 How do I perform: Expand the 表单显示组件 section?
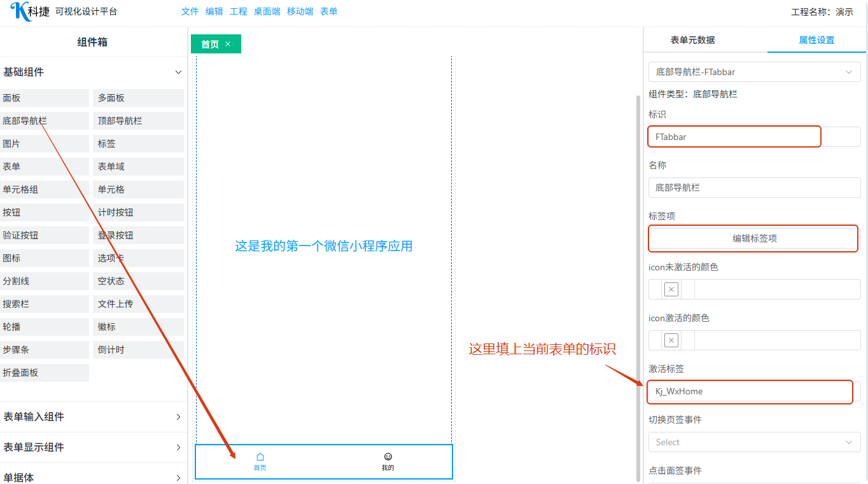coord(178,448)
